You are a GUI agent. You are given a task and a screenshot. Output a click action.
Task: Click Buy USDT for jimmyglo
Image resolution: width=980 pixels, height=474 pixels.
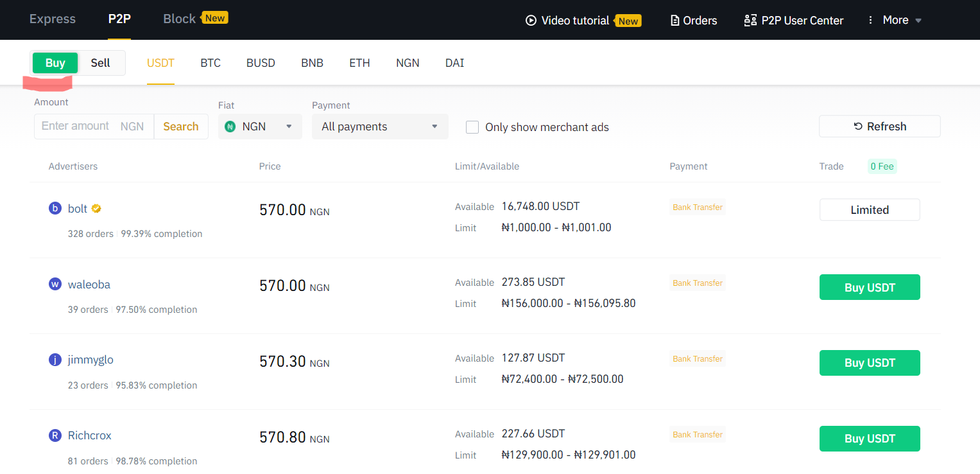tap(870, 363)
